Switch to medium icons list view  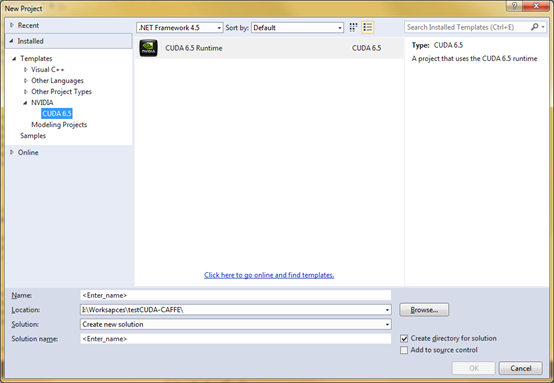click(x=368, y=27)
